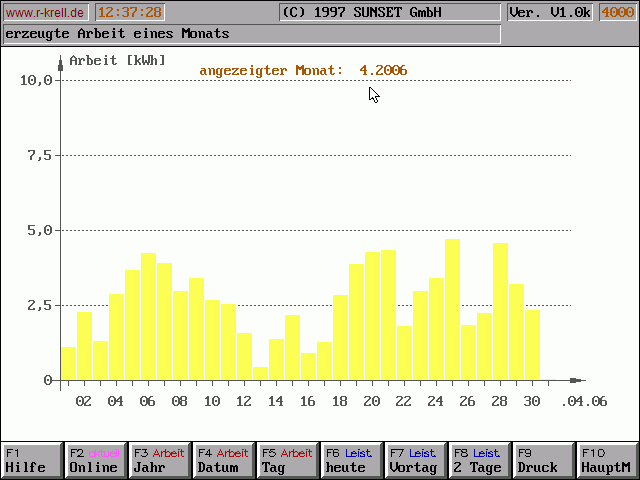Click the tallest bar for day 25
Image resolution: width=640 pixels, height=480 pixels.
pos(453,310)
